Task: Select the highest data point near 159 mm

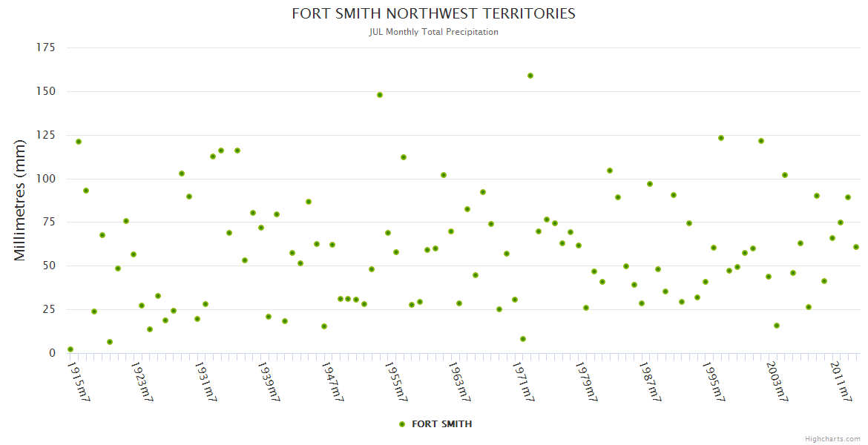Action: (x=530, y=76)
